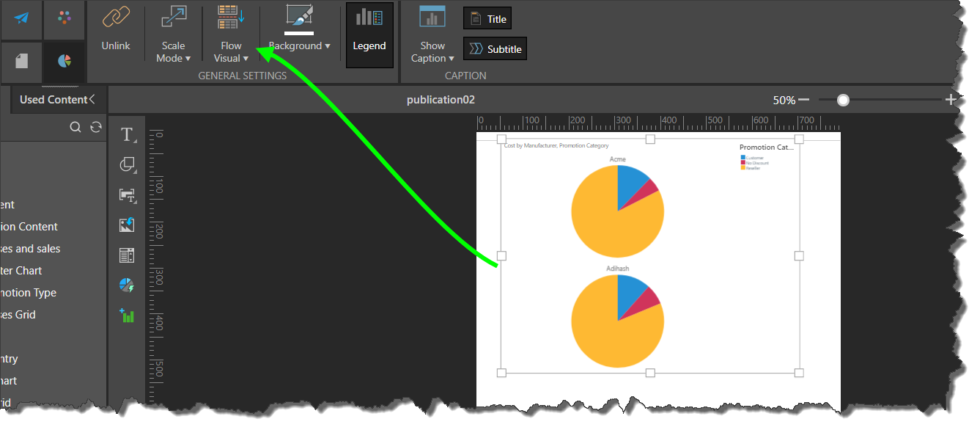Image resolution: width=980 pixels, height=430 pixels.
Task: Select the Text tool in the side toolbar
Action: (x=128, y=134)
